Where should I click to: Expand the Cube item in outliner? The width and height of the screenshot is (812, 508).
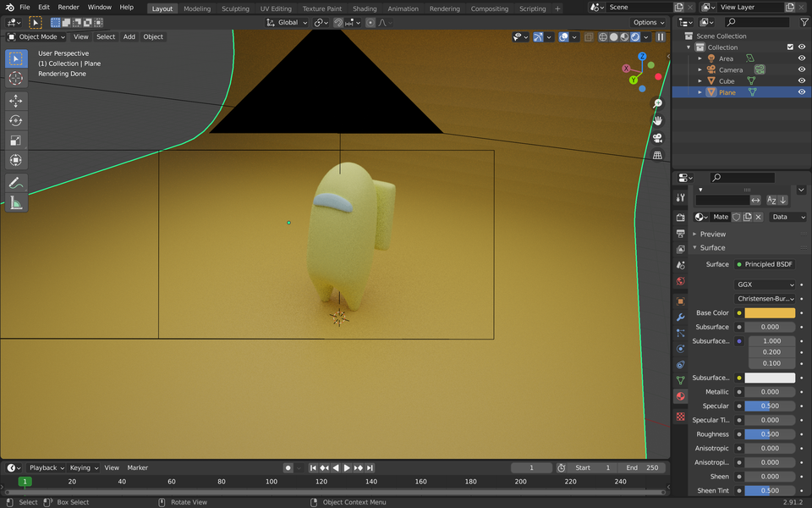click(x=700, y=81)
